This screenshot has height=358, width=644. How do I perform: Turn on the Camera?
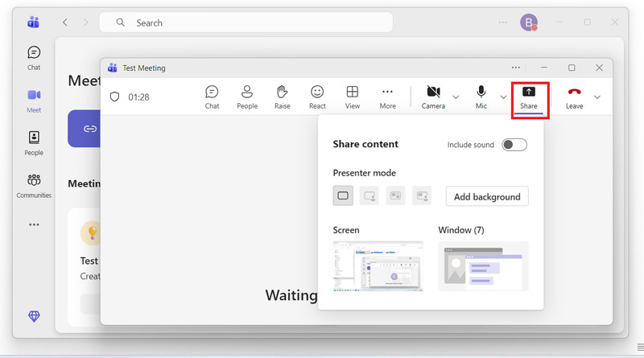pos(433,97)
